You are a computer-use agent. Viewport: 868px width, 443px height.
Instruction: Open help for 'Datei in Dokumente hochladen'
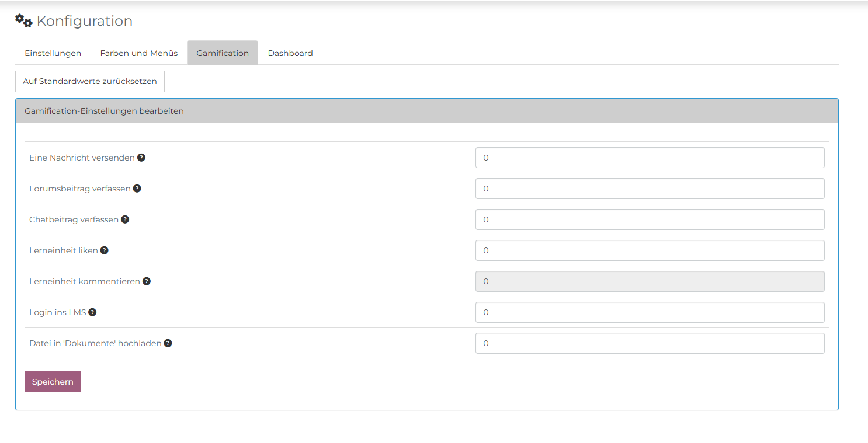(x=168, y=343)
